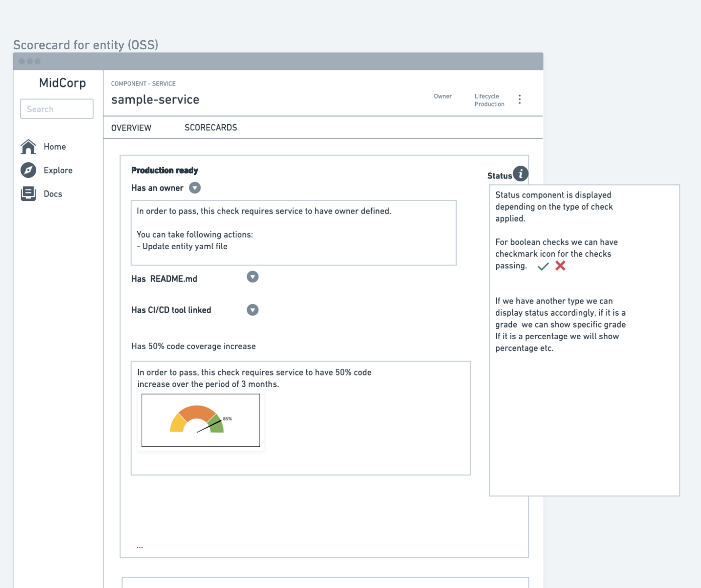
Task: Go to Home in the sidebar
Action: pos(55,147)
